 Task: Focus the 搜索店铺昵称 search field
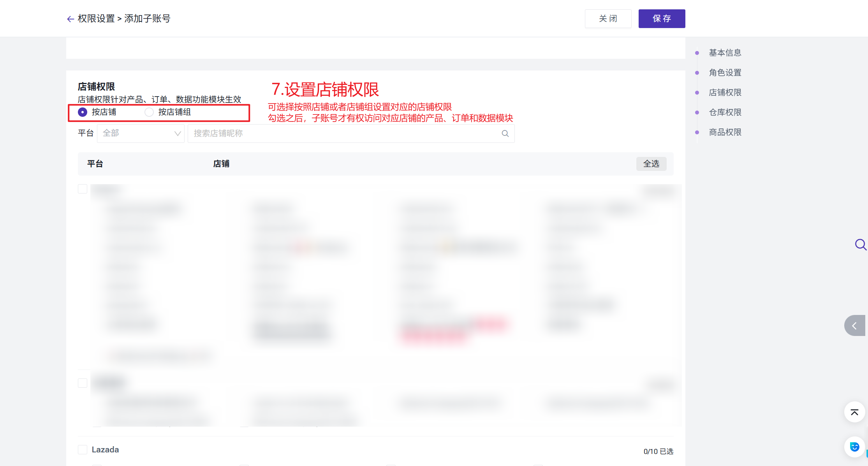351,134
